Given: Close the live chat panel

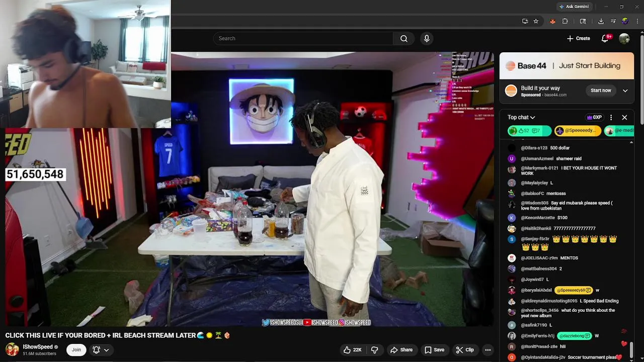Looking at the screenshot, I should click(x=624, y=117).
